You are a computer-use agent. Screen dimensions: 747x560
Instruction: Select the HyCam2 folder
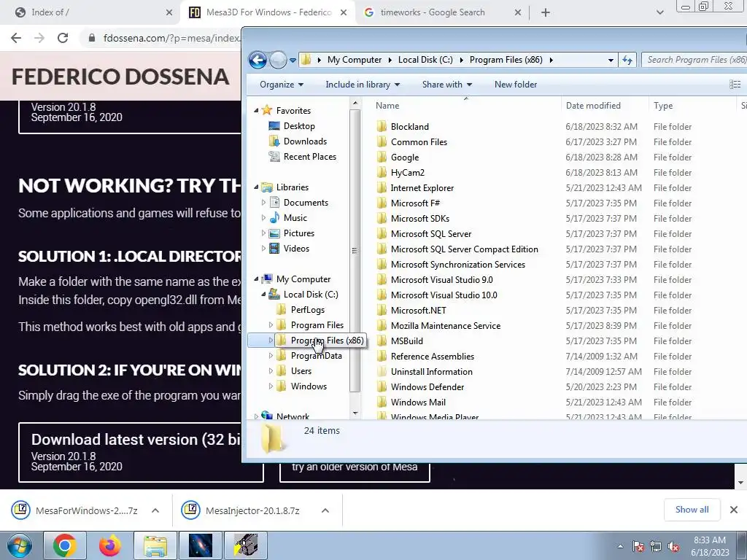click(407, 172)
